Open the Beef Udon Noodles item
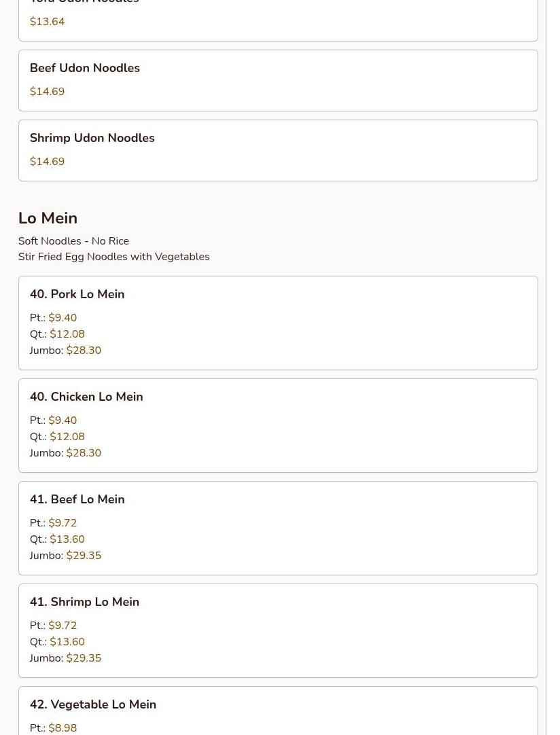The image size is (560, 735). 278,81
